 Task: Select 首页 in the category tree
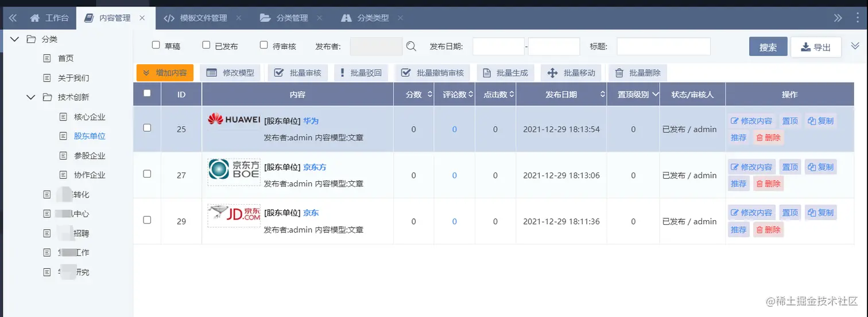coord(65,58)
